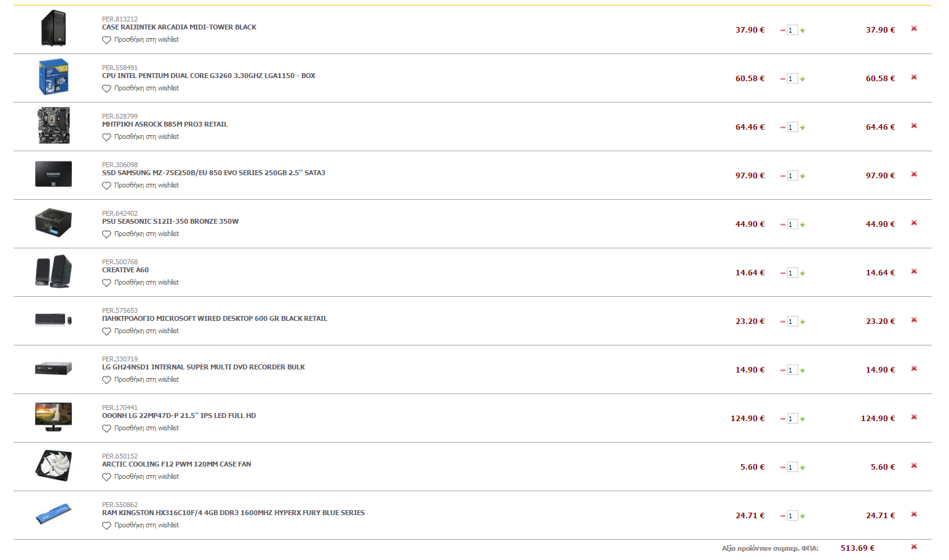The width and height of the screenshot is (949, 560).
Task: Open 'PSU SEASONIC S12II-350 BRONZE 350W' title
Action: click(170, 221)
